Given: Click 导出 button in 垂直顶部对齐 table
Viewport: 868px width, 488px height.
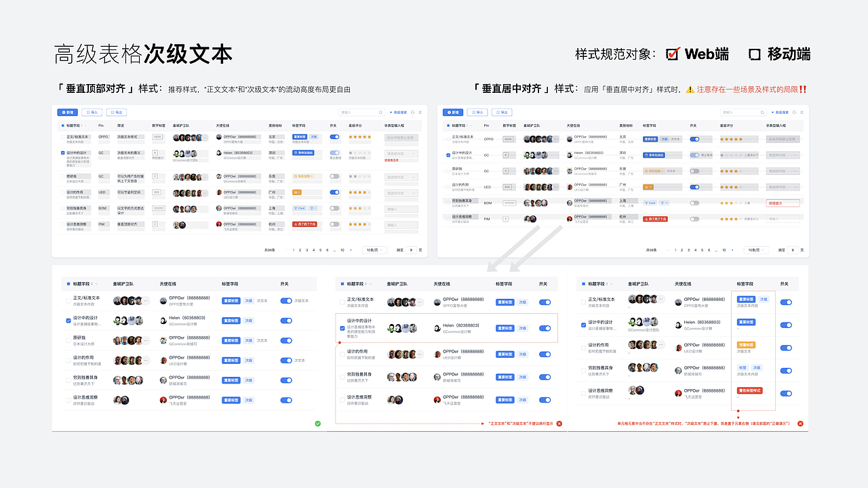Looking at the screenshot, I should (x=117, y=113).
